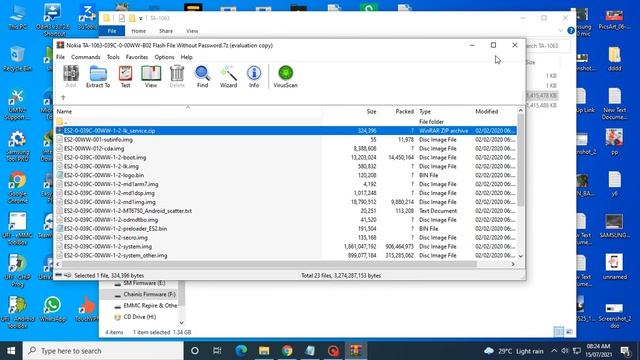Screen dimensions: 640x360
Task: Open Explorer help icon
Action: pos(571,31)
